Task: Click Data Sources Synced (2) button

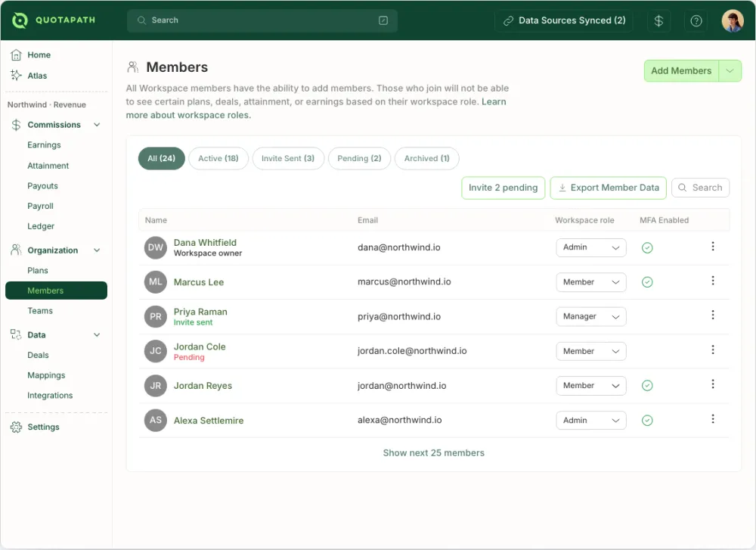Action: 564,20
